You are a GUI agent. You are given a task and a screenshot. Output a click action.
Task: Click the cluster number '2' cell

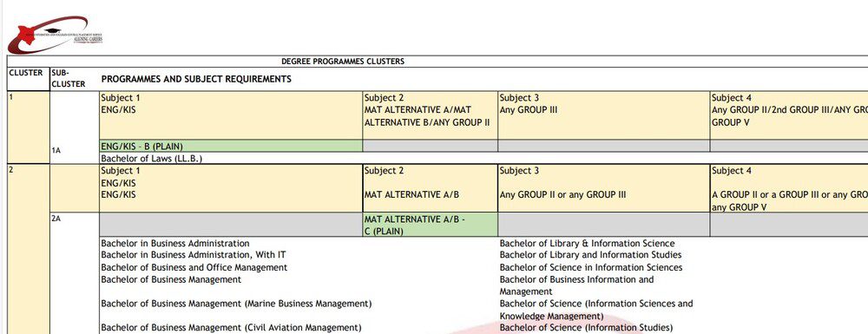tap(28, 249)
